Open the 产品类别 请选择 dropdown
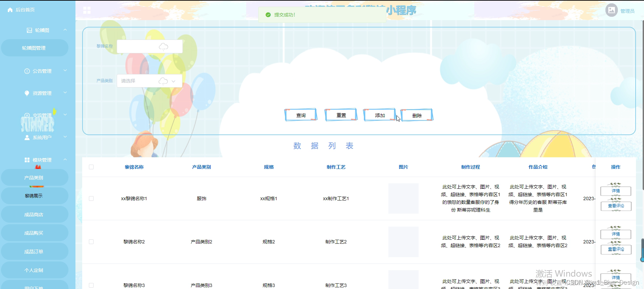The image size is (644, 289). pos(150,81)
